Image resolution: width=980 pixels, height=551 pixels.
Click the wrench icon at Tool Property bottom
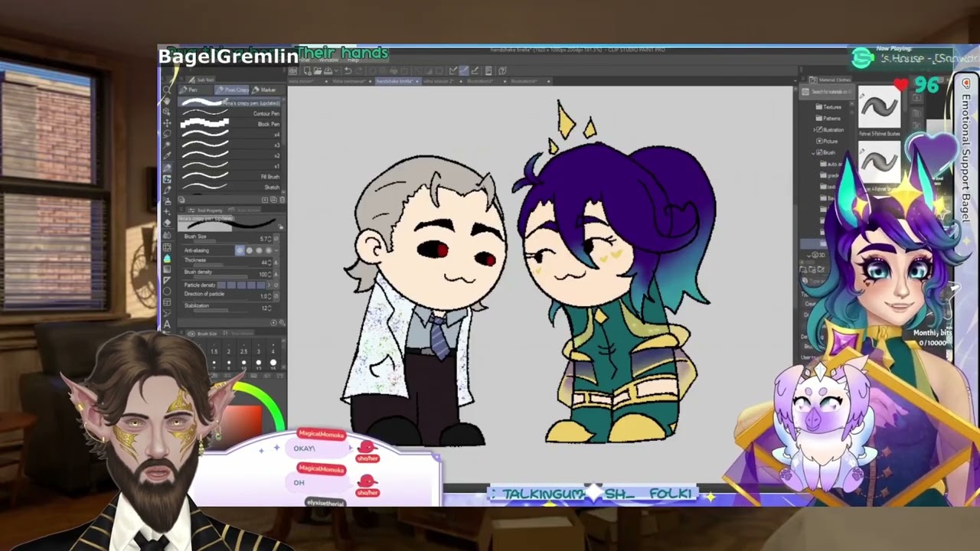point(282,322)
